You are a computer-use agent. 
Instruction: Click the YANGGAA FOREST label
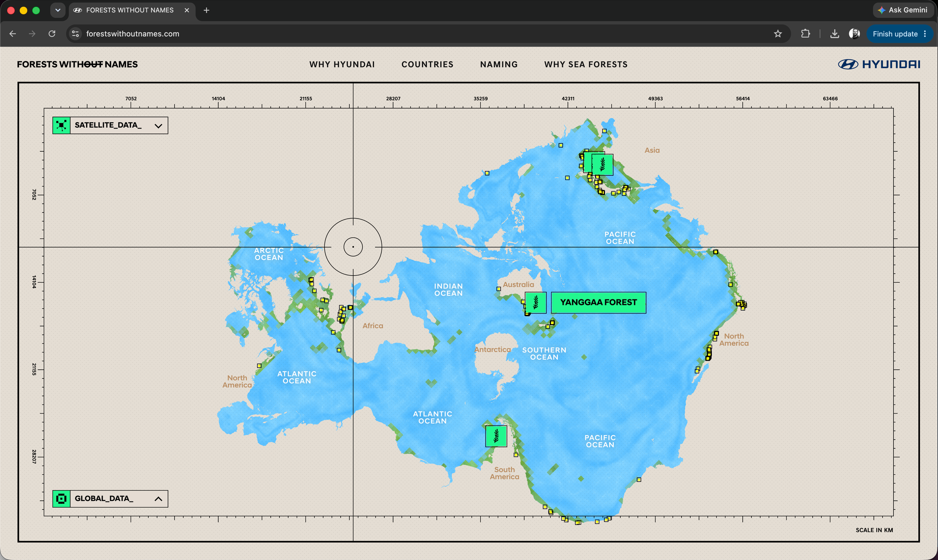pyautogui.click(x=599, y=303)
